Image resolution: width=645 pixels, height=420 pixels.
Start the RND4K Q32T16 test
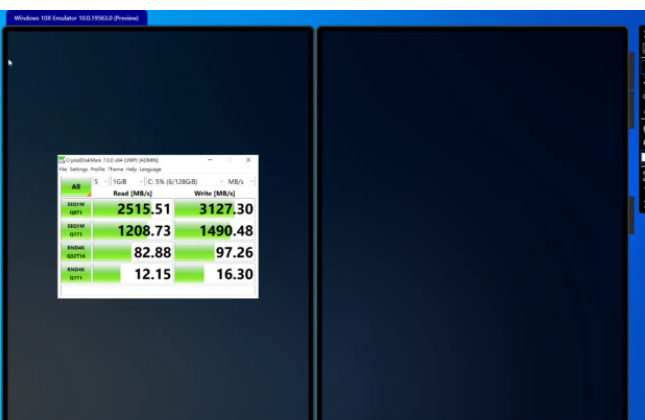tap(76, 252)
